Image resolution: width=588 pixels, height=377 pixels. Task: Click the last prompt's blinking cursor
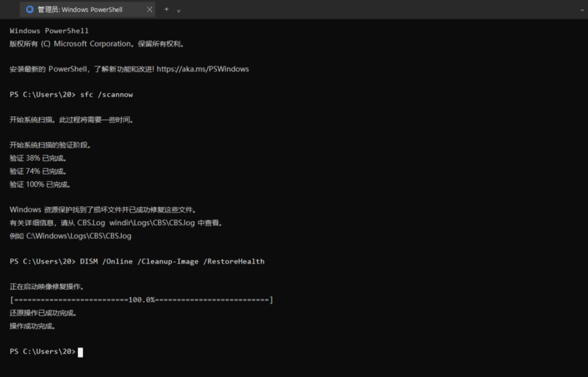(x=80, y=352)
